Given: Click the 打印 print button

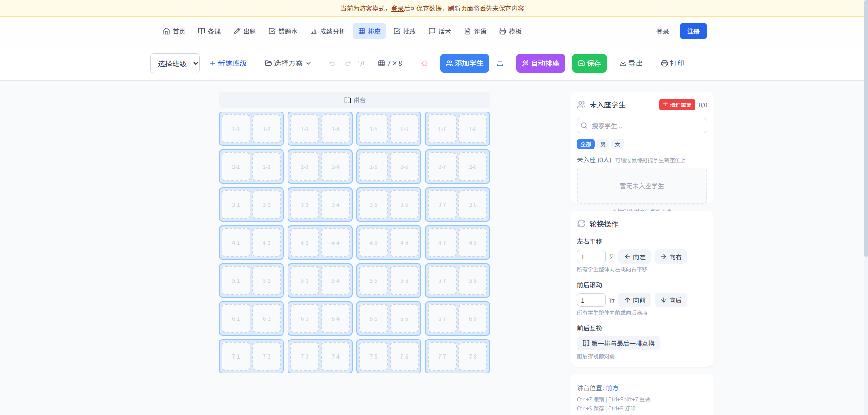Looking at the screenshot, I should (x=673, y=63).
